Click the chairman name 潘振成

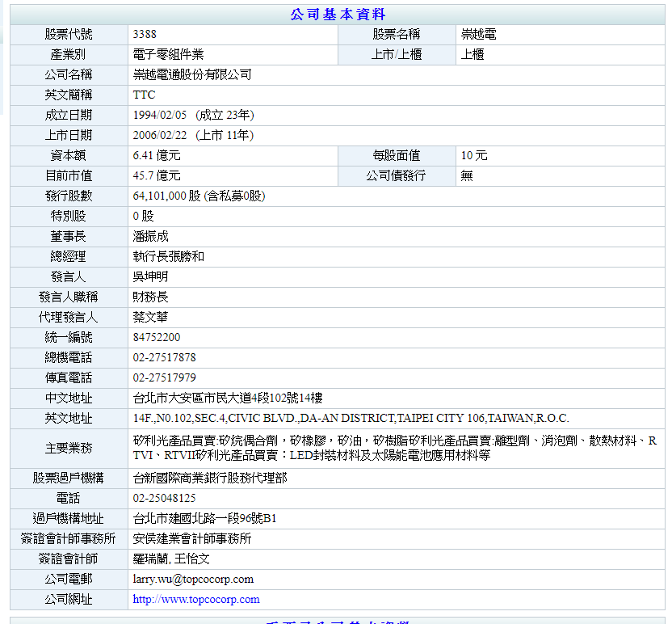click(151, 236)
